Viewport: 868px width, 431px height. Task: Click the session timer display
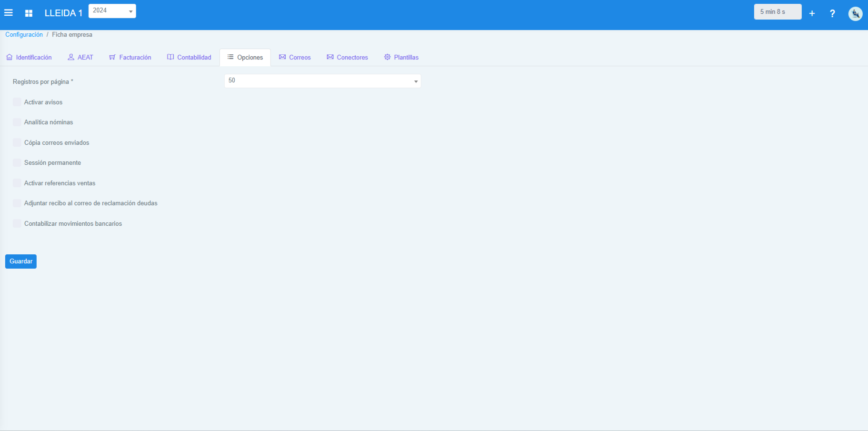777,12
